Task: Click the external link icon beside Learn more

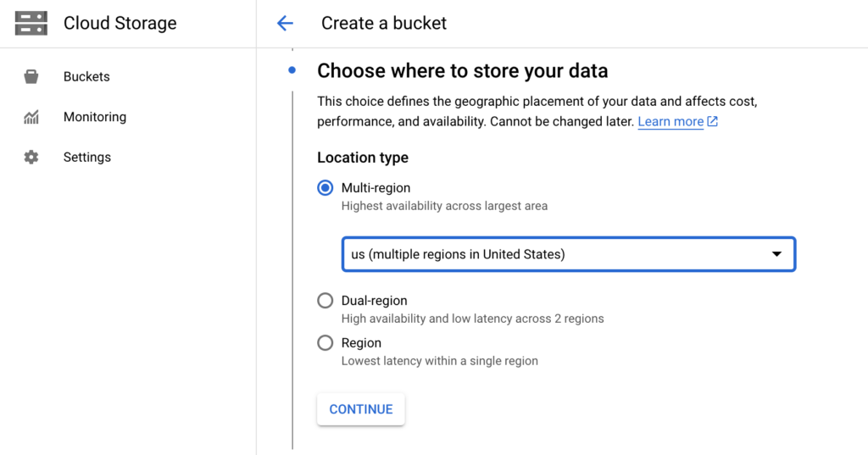Action: tap(713, 121)
